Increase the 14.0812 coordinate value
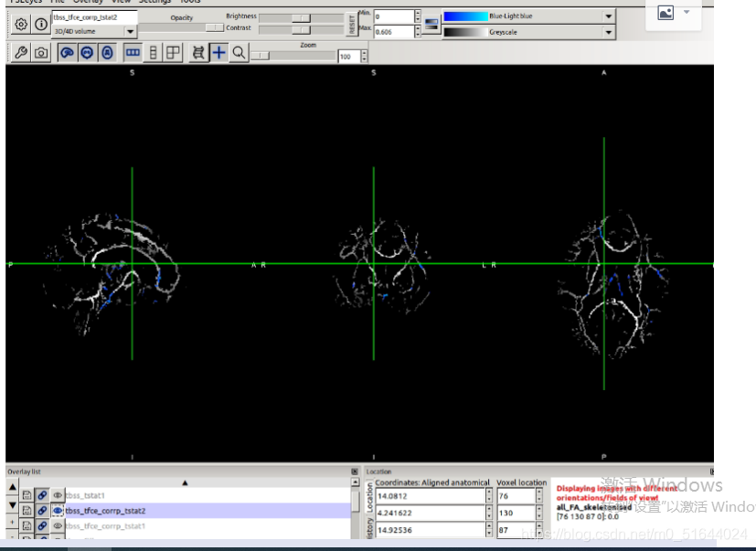The height and width of the screenshot is (551, 756). (x=489, y=493)
